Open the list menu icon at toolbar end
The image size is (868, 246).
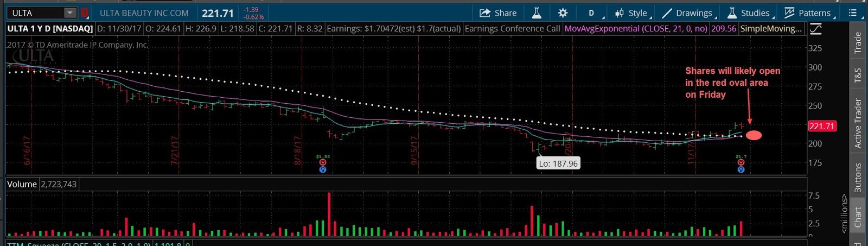pos(853,13)
